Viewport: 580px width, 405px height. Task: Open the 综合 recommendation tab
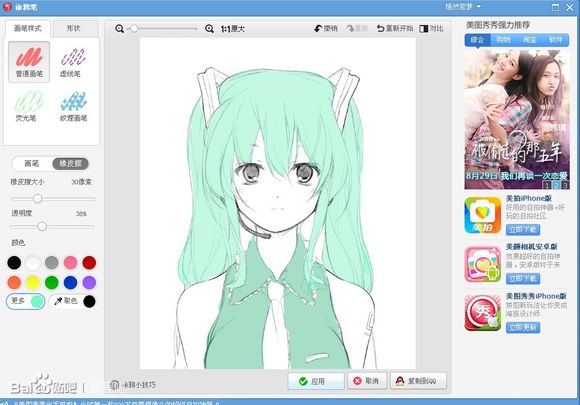pyautogui.click(x=477, y=40)
